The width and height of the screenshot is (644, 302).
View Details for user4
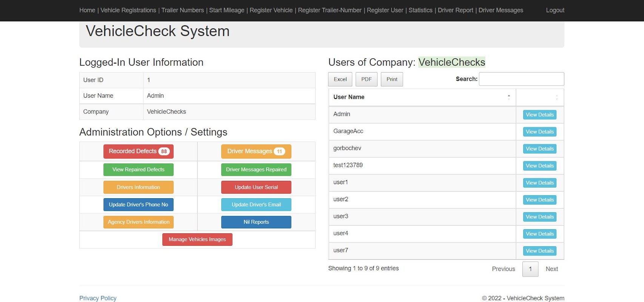point(540,234)
